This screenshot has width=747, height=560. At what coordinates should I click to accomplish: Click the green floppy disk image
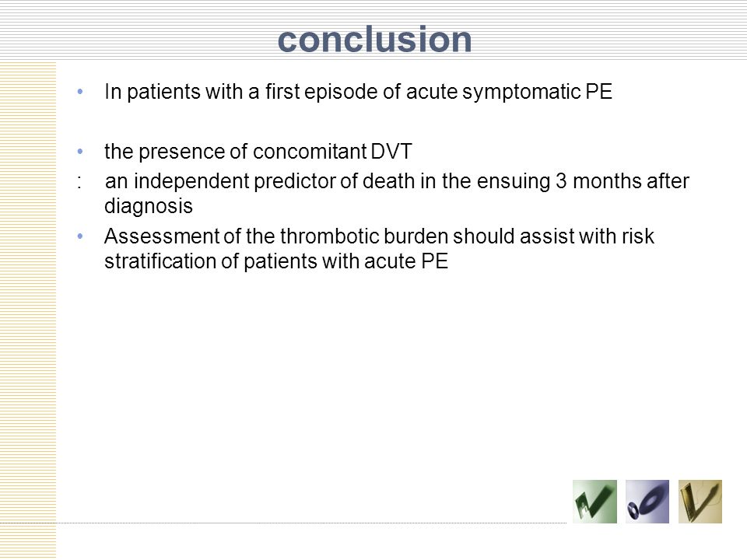pyautogui.click(x=594, y=502)
